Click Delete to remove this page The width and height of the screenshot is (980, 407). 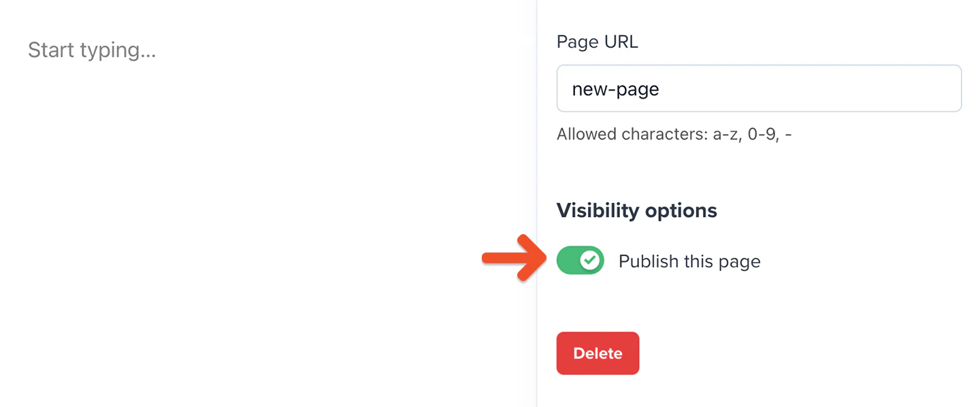tap(598, 353)
